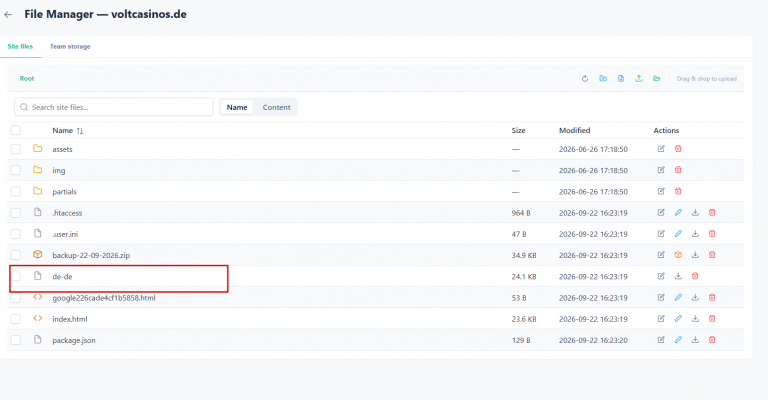
Task: Download the .htaccess file
Action: [695, 212]
